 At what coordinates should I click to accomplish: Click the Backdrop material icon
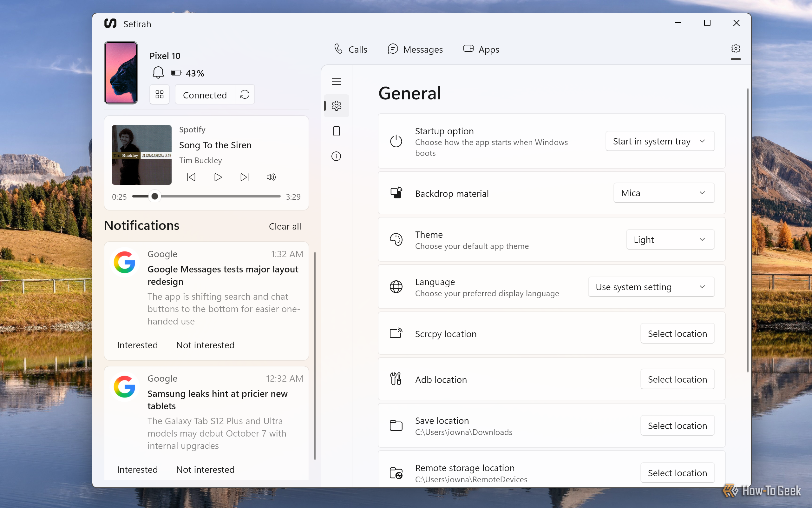point(396,193)
